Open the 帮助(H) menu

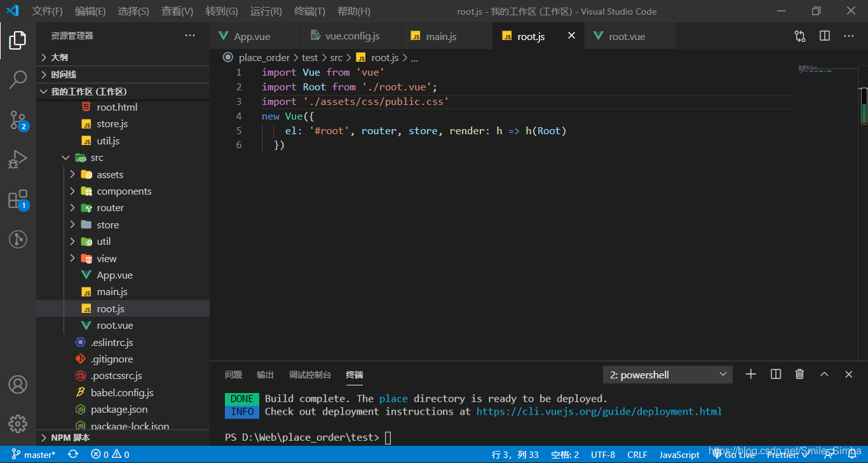click(x=354, y=11)
